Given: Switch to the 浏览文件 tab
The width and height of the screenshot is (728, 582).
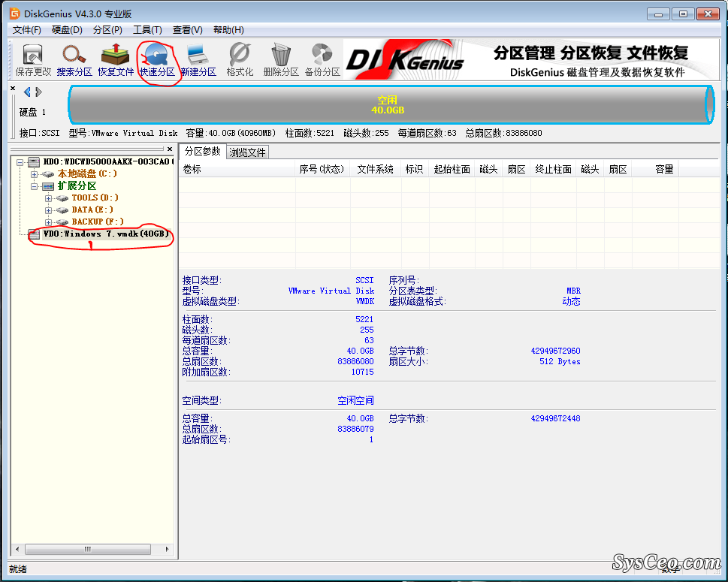Looking at the screenshot, I should [x=247, y=152].
